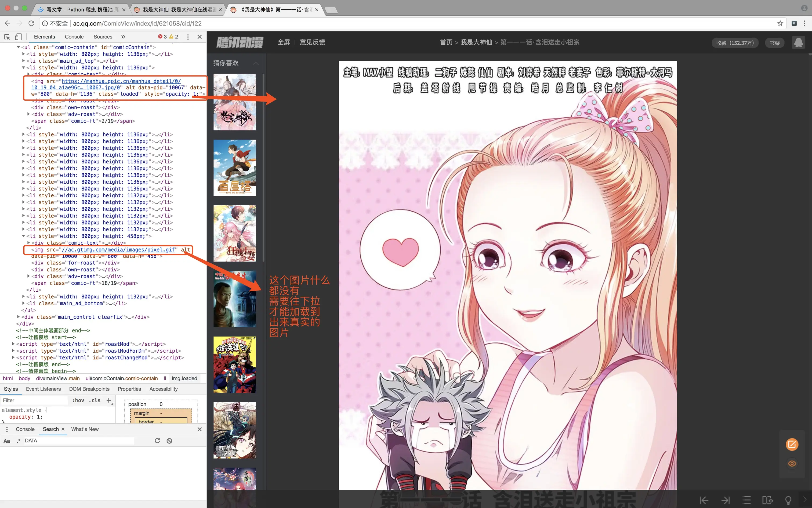Switch to the Elements tab
812x508 pixels.
[x=44, y=37]
